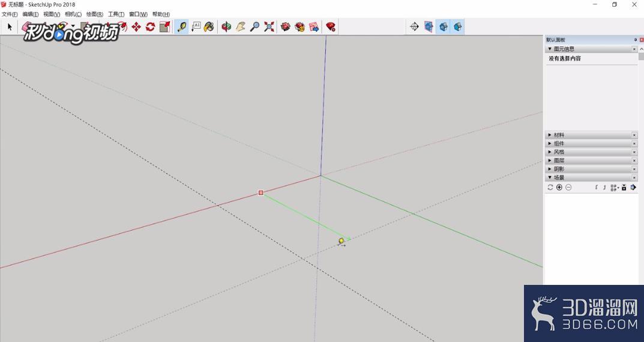The height and width of the screenshot is (342, 644).
Task: Open the 3D Warehouse
Action: tap(286, 27)
